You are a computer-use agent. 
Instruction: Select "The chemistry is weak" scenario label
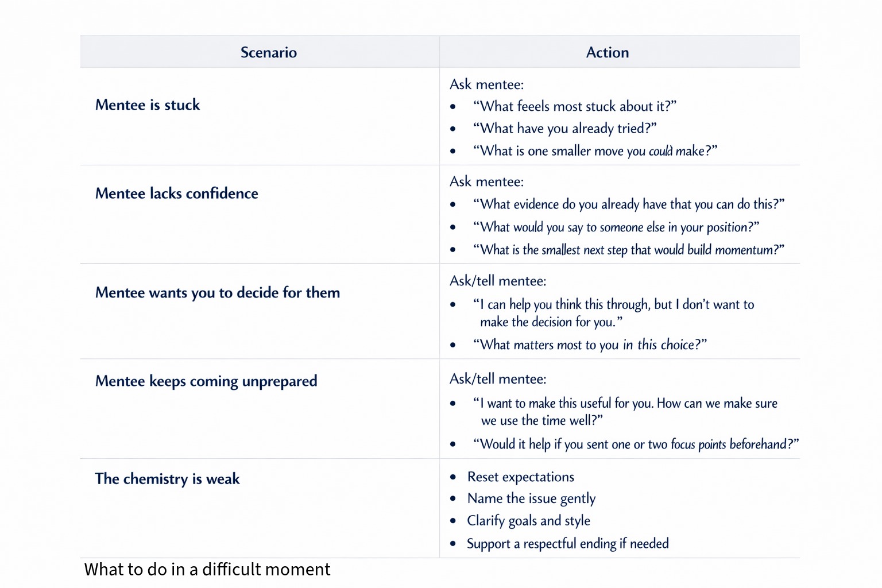click(x=167, y=479)
